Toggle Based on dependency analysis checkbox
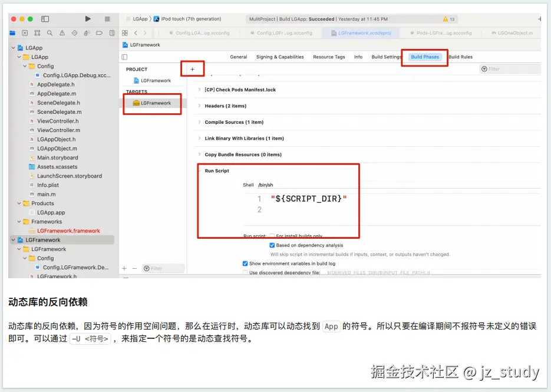The height and width of the screenshot is (392, 551). tap(272, 245)
